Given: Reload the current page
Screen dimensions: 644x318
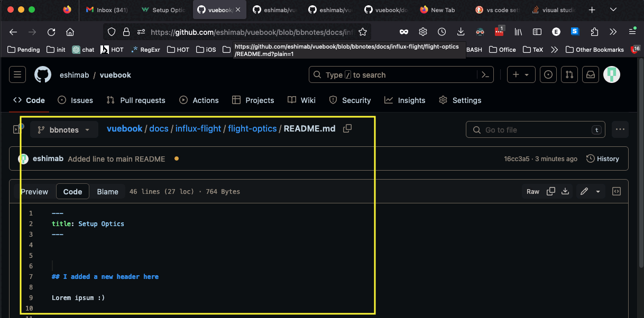Looking at the screenshot, I should (51, 32).
